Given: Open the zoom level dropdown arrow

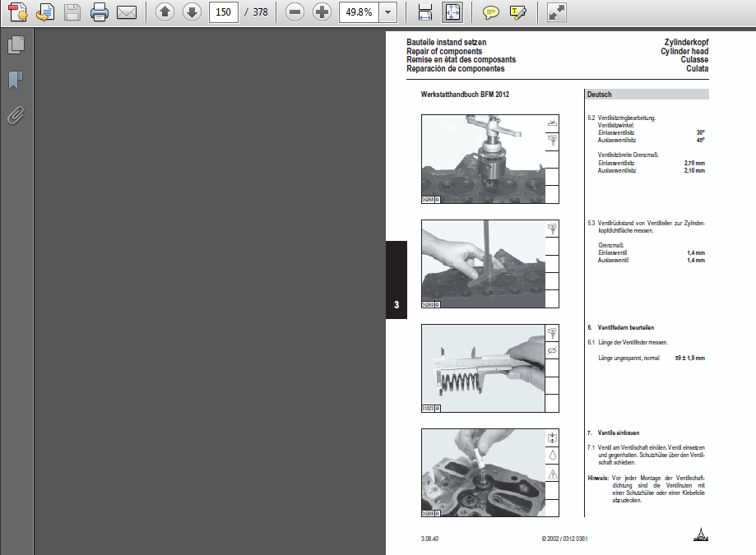Looking at the screenshot, I should (387, 12).
